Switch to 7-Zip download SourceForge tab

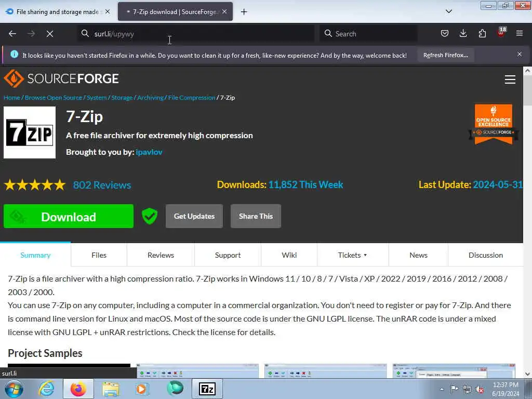pos(175,12)
